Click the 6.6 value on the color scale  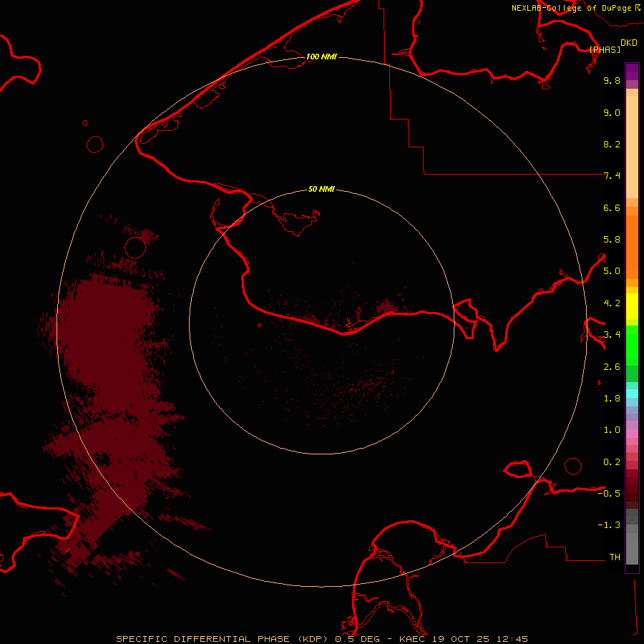(x=612, y=208)
